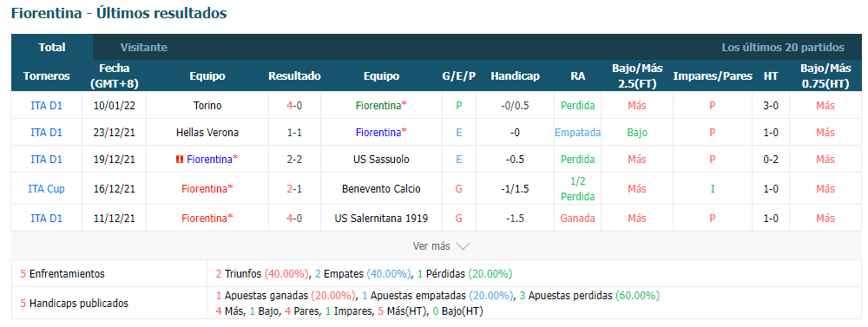This screenshot has width=868, height=327.
Task: Click the ITA D1 link dated 11/12/21
Action: (x=47, y=218)
